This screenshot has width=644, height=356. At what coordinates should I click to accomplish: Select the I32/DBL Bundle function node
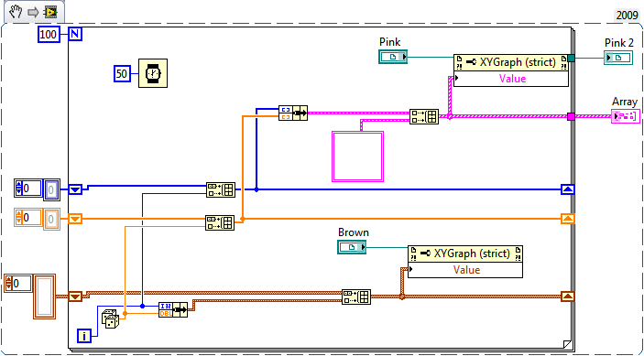coord(173,309)
